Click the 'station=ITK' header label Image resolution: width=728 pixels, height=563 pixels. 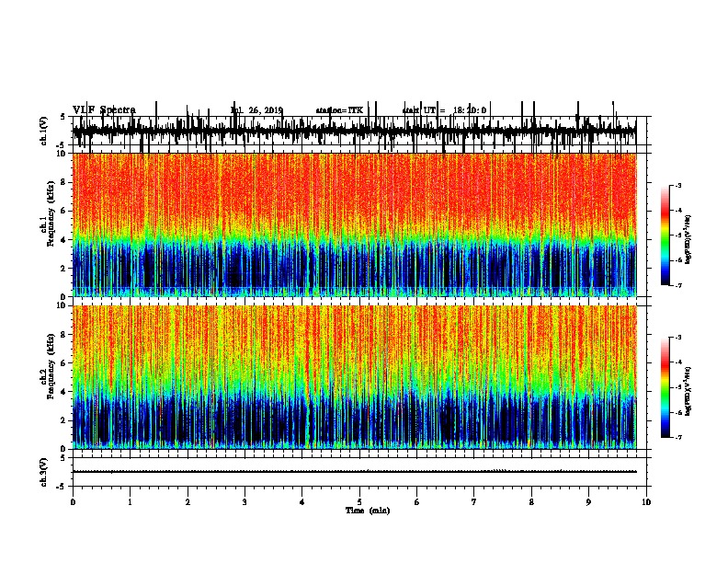[339, 110]
